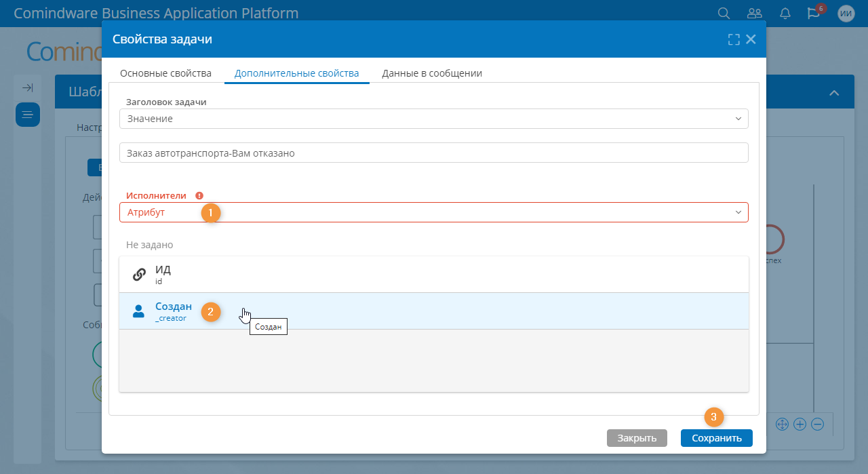Open the hamburger navigation menu
This screenshot has width=868, height=474.
(28, 115)
